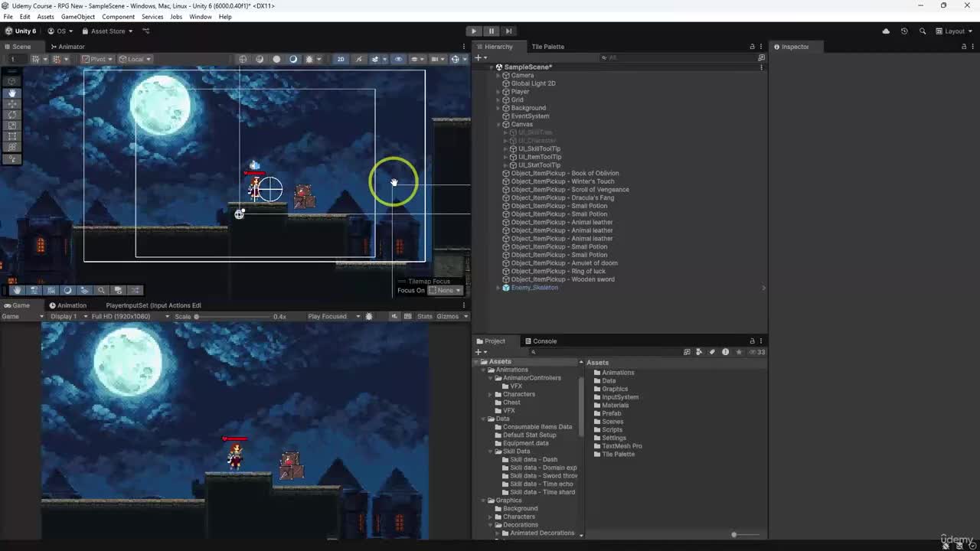
Task: Open the Undo History icon
Action: pyautogui.click(x=904, y=31)
